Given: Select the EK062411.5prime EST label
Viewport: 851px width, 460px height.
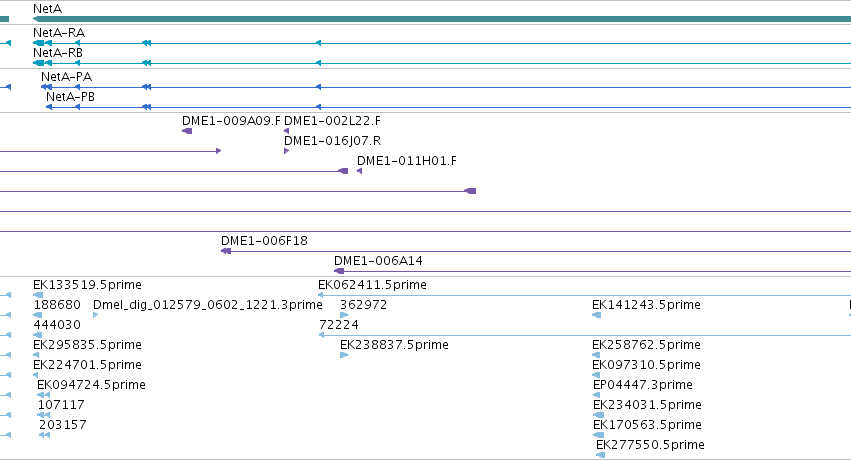Looking at the screenshot, I should coord(372,285).
